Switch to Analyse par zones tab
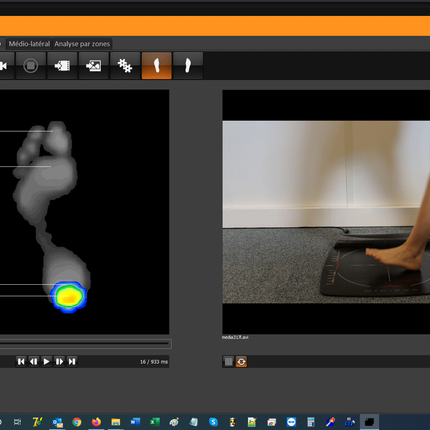The image size is (430, 430). click(x=82, y=44)
